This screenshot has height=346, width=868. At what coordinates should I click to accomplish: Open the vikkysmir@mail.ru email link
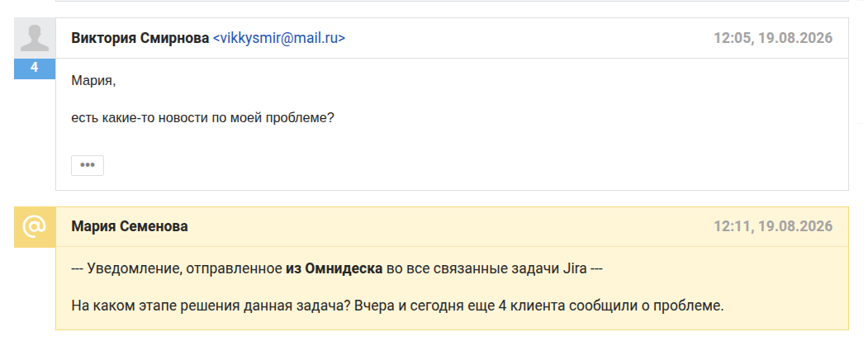click(x=279, y=38)
